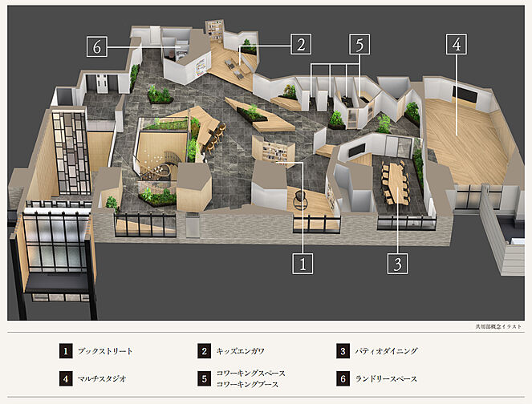Click the white number 5 marker on the map

click(360, 45)
